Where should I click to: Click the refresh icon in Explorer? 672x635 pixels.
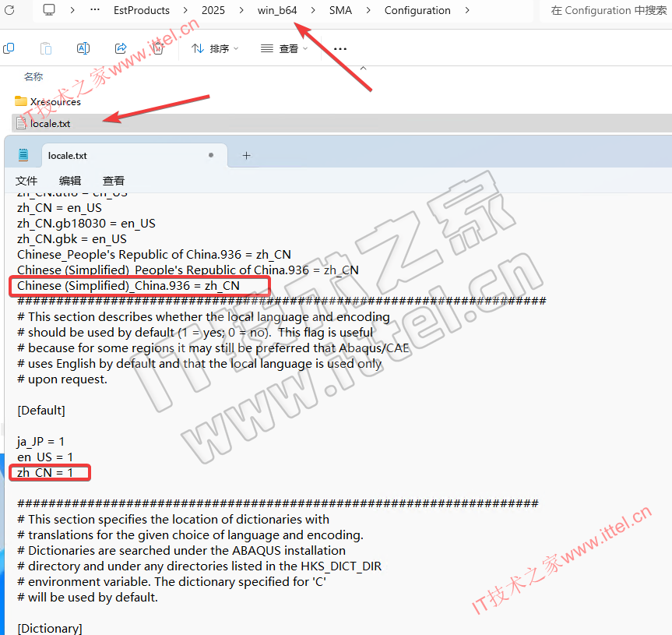click(x=9, y=10)
